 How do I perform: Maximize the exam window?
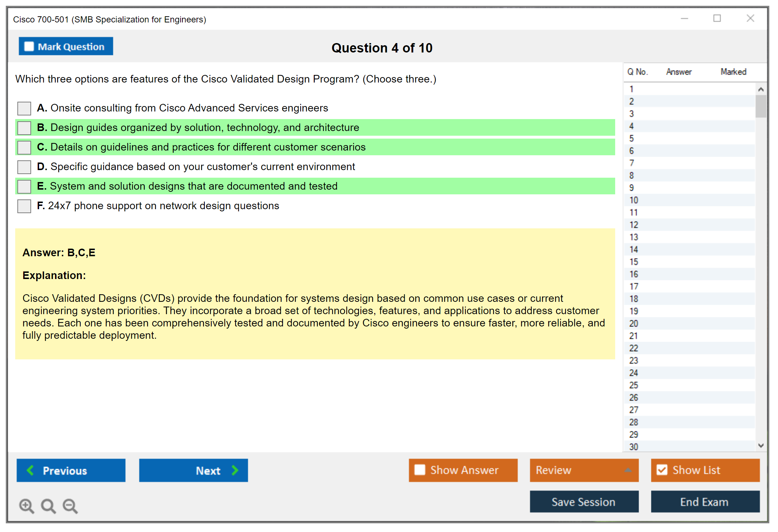717,18
